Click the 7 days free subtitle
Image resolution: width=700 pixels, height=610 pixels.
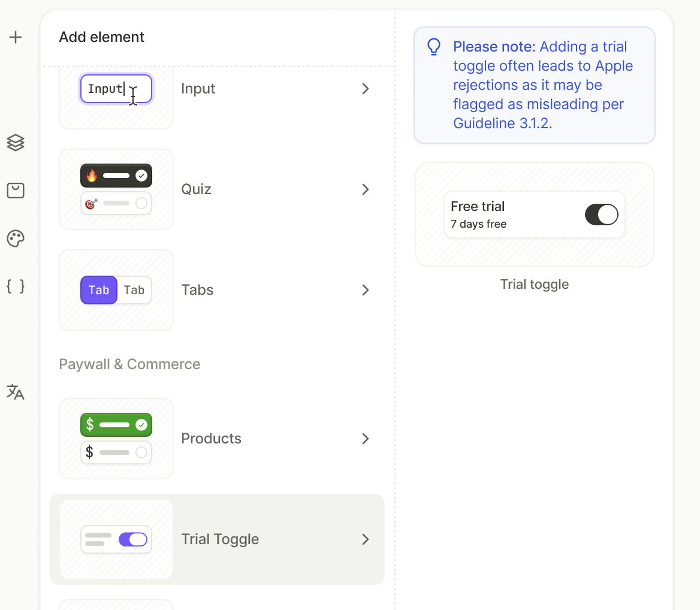pyautogui.click(x=479, y=224)
